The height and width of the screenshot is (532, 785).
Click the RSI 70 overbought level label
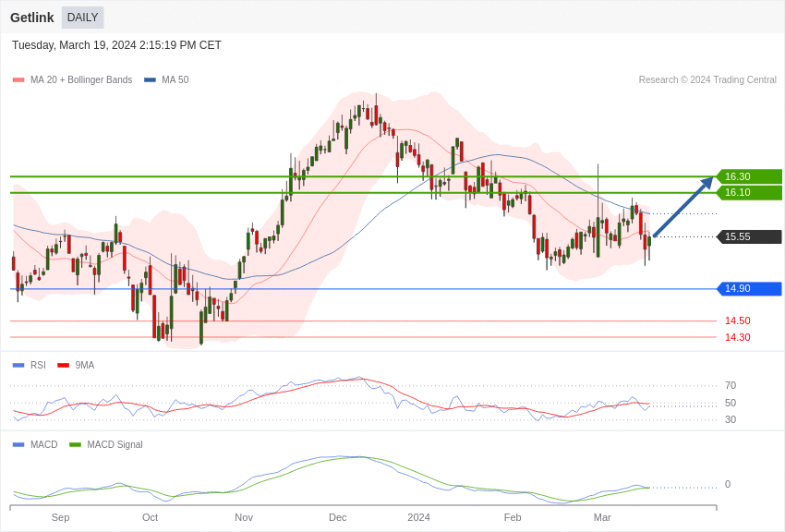click(731, 386)
